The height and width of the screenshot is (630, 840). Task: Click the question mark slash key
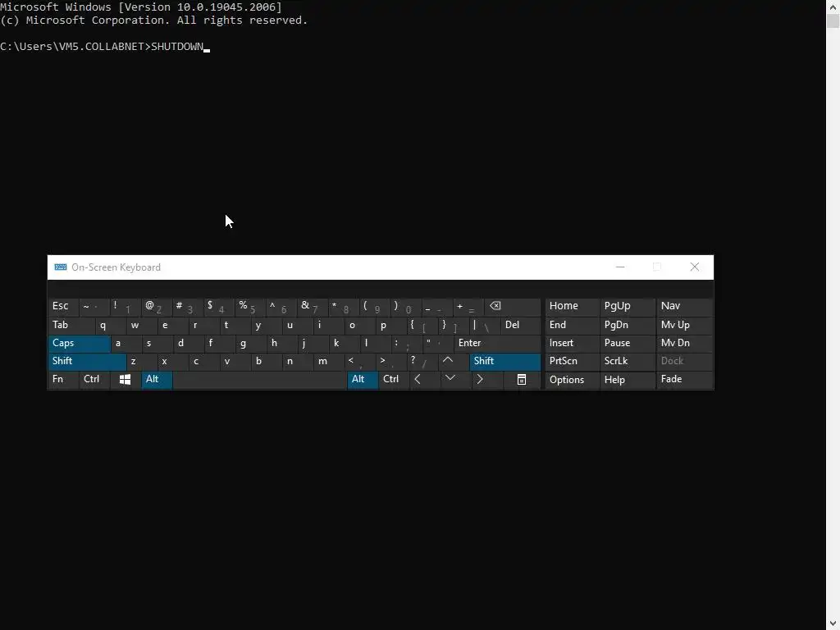pos(422,362)
